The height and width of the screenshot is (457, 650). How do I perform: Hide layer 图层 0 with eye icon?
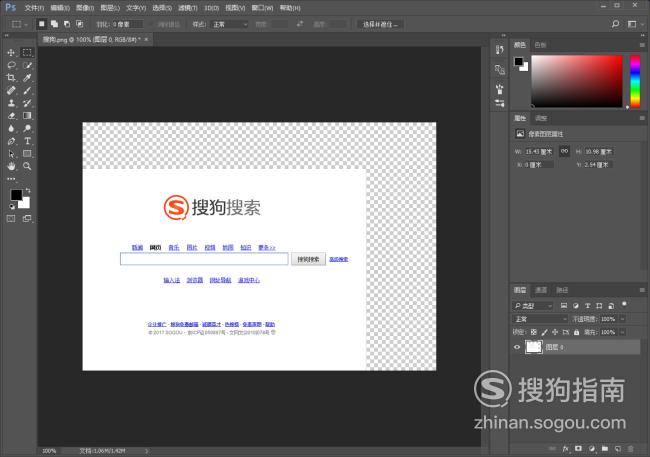[x=517, y=347]
